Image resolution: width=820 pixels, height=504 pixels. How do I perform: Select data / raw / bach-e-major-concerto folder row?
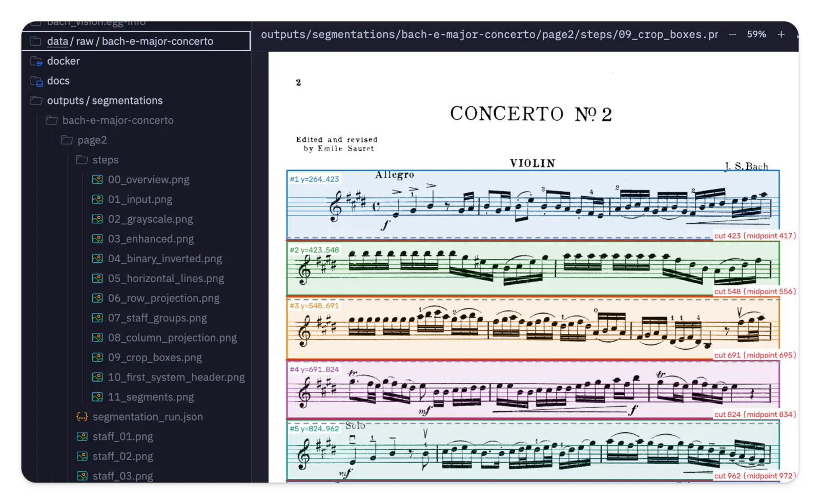pos(136,41)
